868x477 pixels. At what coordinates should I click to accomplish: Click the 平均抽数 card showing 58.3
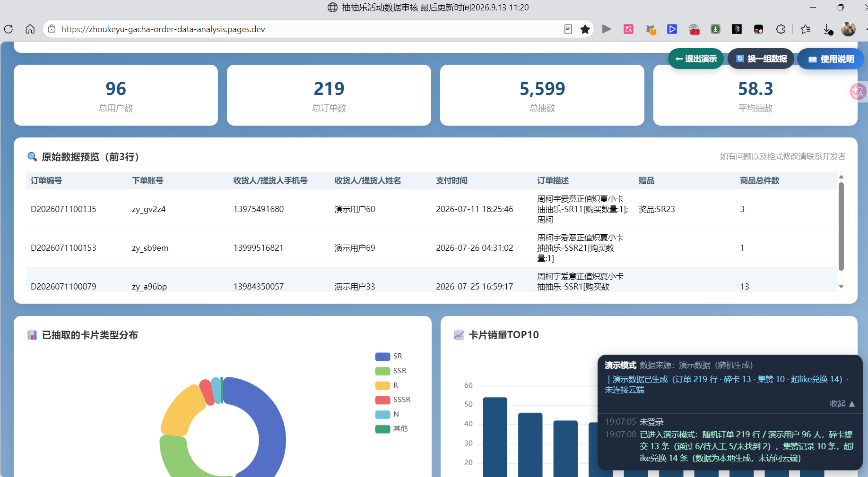click(x=755, y=95)
